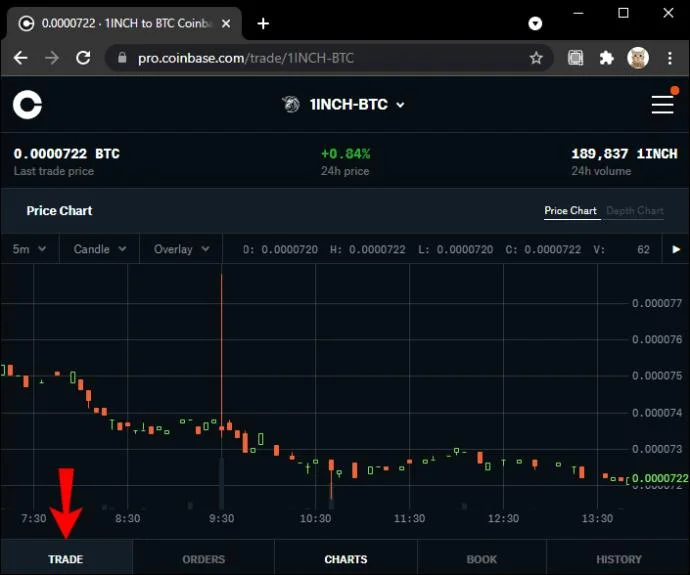690x575 pixels.
Task: Click the 'H: 0.0000722' high value
Action: tap(367, 249)
